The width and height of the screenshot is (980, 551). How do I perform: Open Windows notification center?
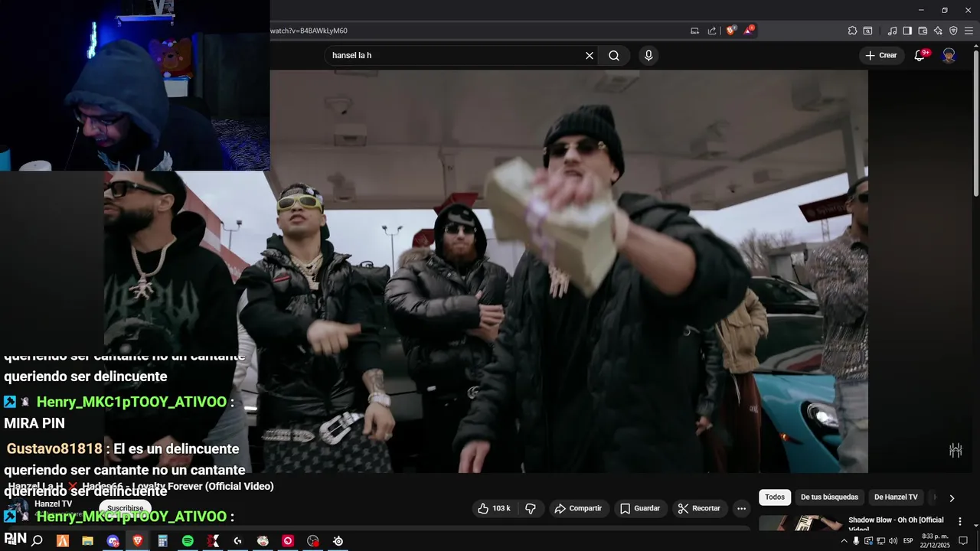pos(963,541)
